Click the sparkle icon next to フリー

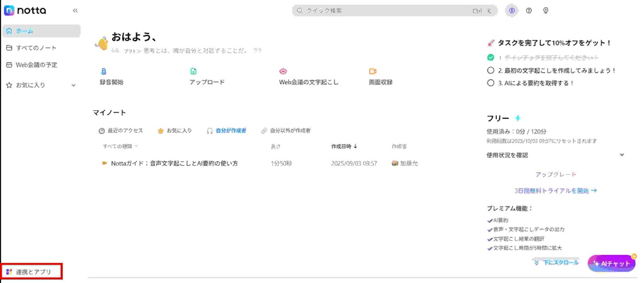coord(518,118)
